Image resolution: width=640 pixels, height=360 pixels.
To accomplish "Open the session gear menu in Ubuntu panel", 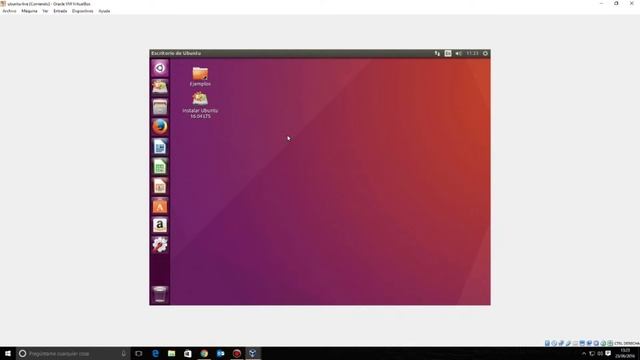I will point(485,53).
